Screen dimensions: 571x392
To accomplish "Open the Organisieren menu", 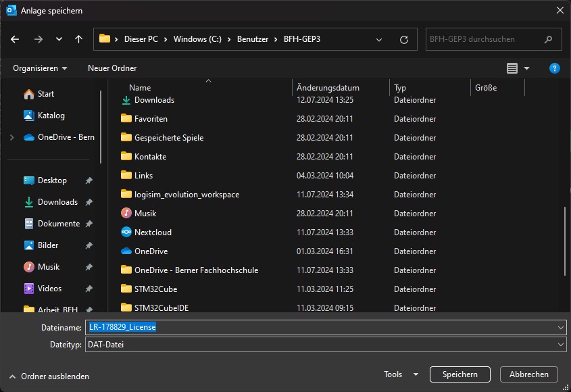I will pos(40,68).
